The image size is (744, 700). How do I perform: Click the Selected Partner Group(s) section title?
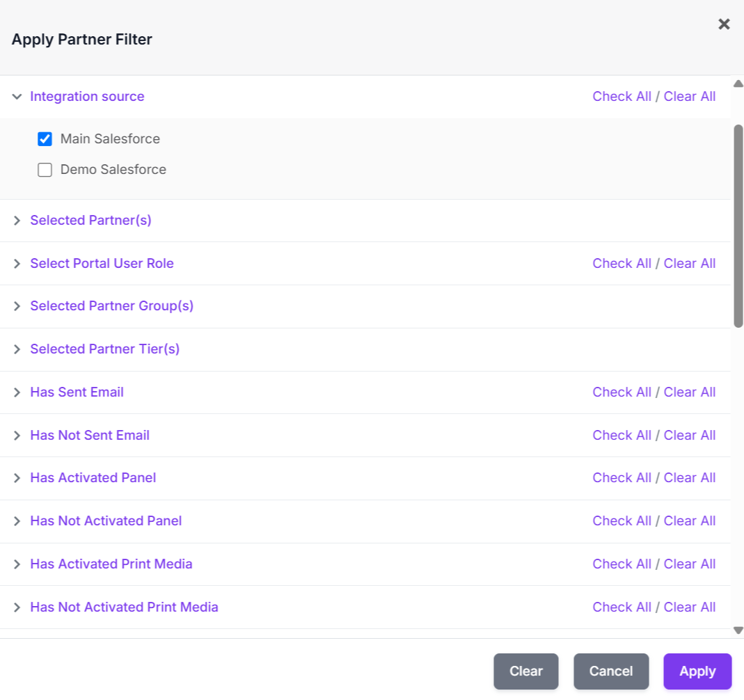point(112,306)
